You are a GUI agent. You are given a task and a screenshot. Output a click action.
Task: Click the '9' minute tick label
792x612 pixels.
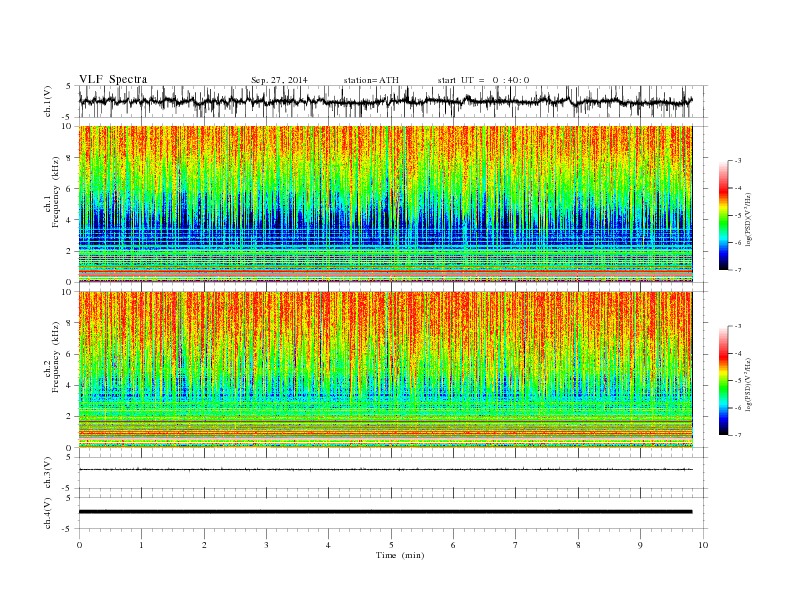coord(640,545)
